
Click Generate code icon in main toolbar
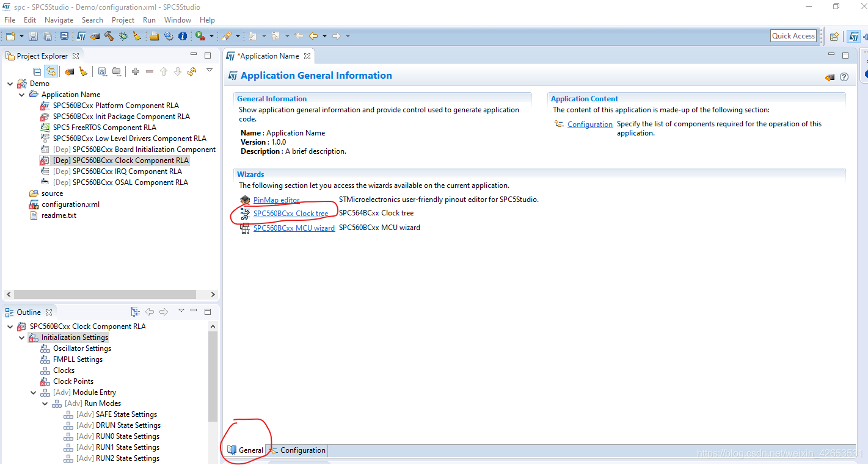point(95,36)
